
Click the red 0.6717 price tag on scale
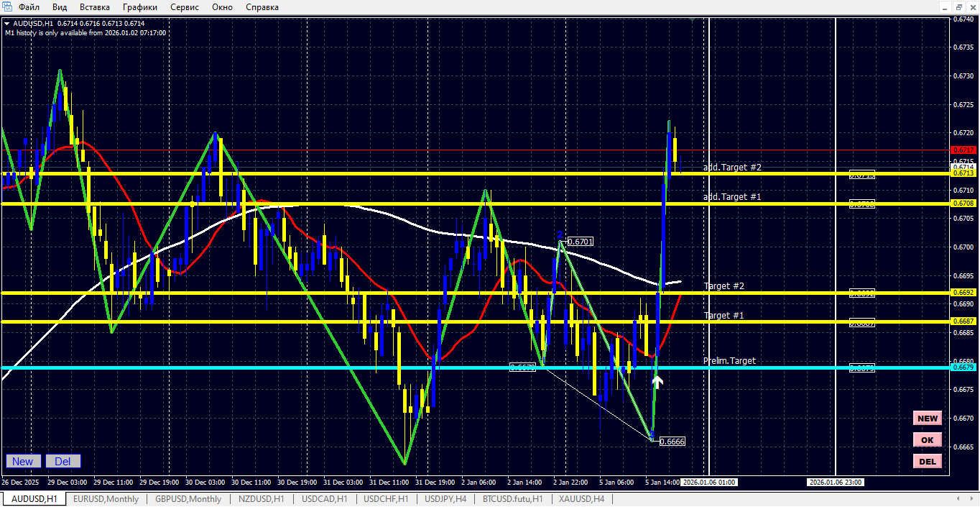tap(963, 150)
